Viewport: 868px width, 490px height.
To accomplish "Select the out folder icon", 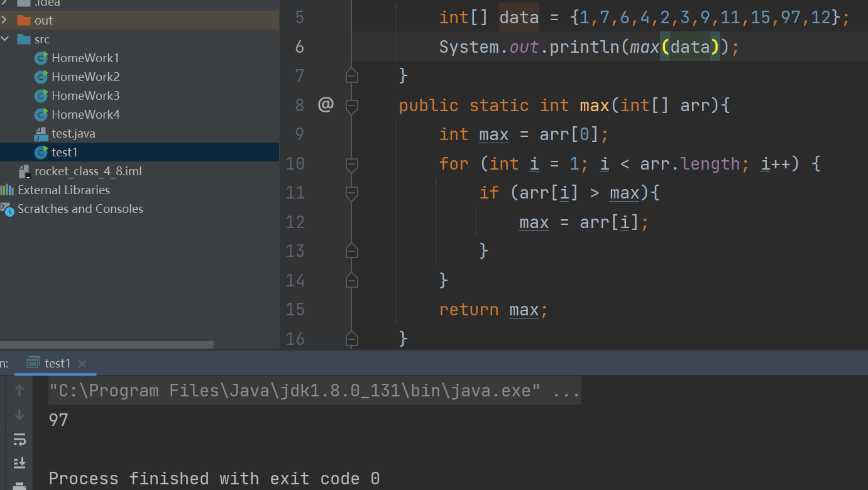I will click(24, 20).
